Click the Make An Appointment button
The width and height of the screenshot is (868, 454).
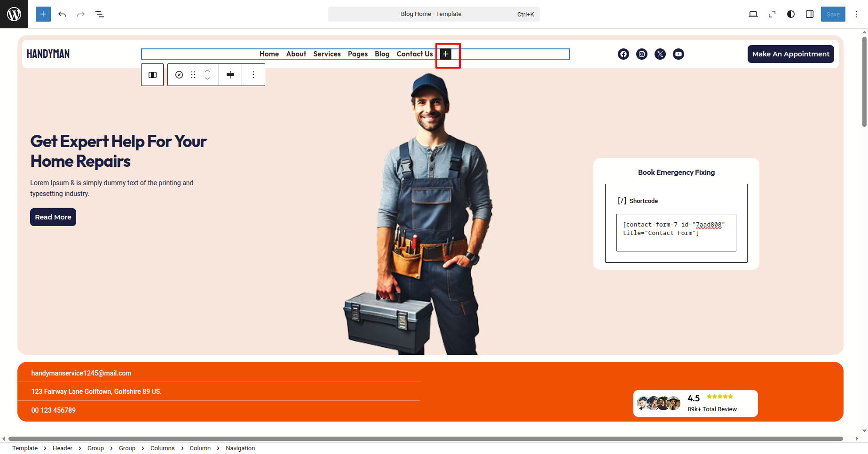pyautogui.click(x=790, y=54)
